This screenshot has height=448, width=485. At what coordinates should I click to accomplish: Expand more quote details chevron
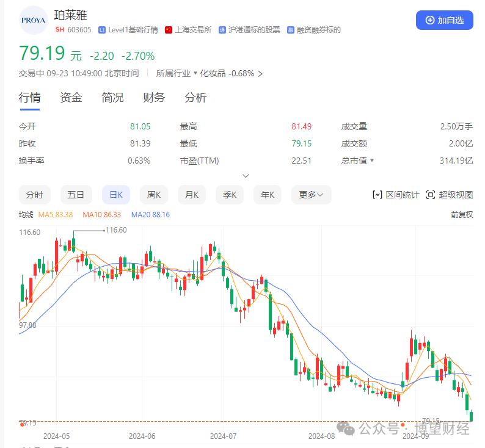pyautogui.click(x=246, y=176)
